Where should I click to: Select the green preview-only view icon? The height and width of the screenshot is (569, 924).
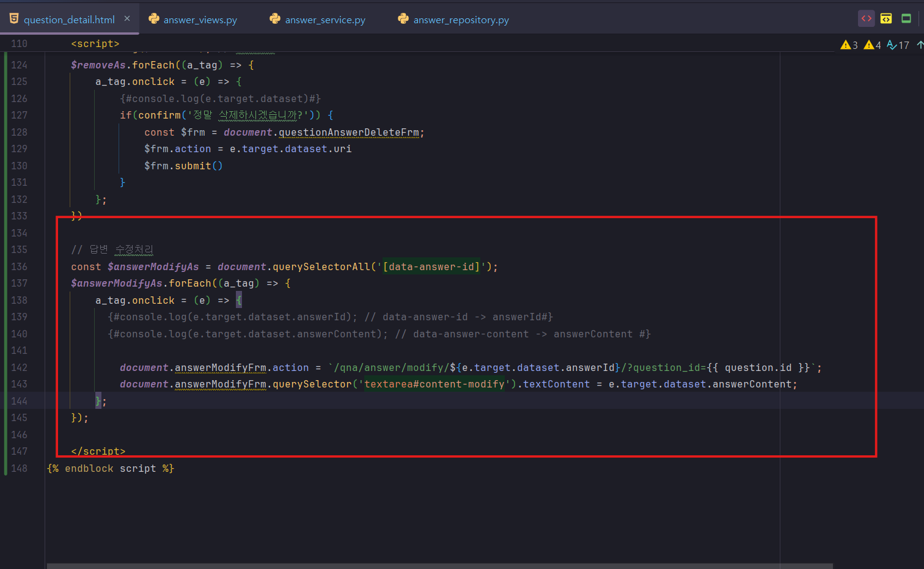(906, 18)
